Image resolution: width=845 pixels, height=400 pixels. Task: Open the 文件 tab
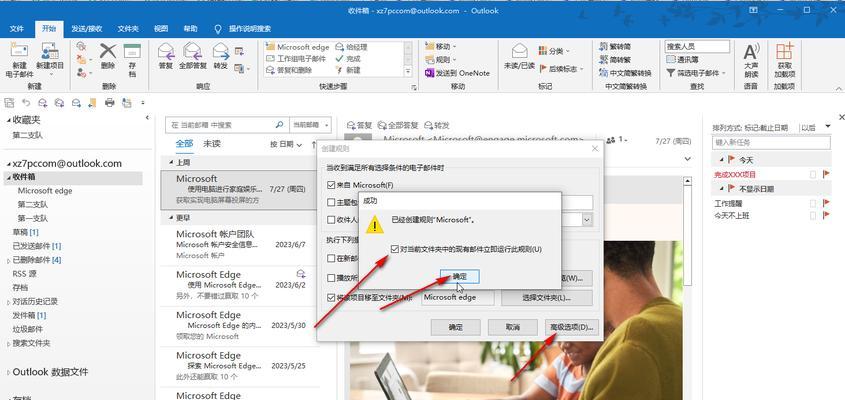pos(17,29)
